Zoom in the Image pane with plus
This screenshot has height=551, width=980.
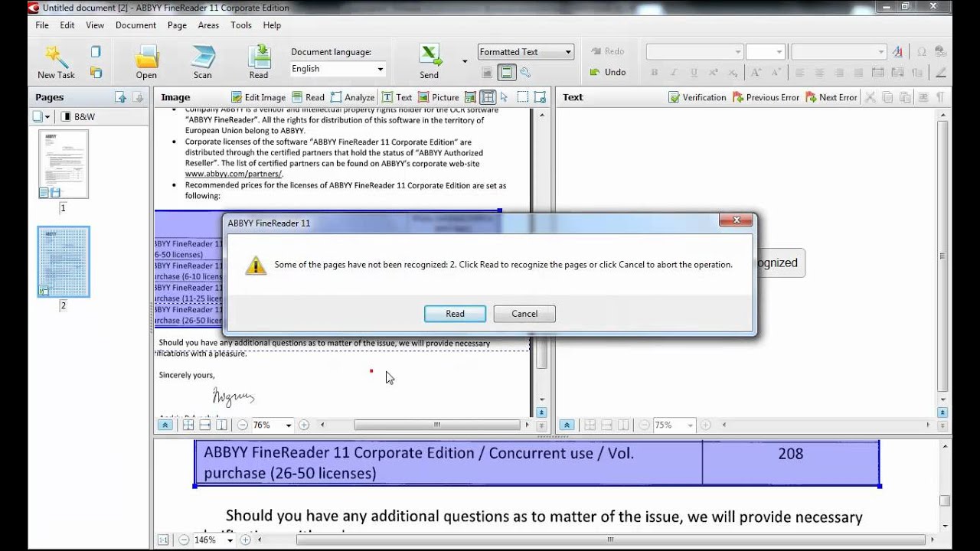[304, 425]
